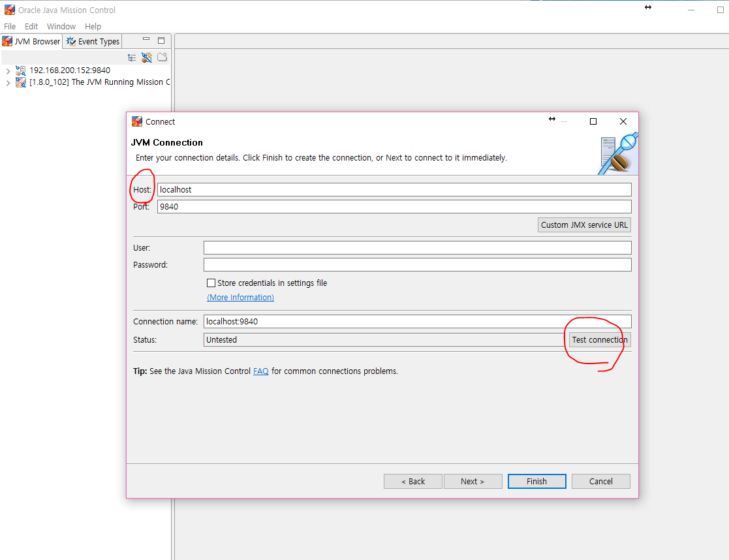Screen dimensions: 729x560
Task: Click into the Host field
Action: [394, 189]
